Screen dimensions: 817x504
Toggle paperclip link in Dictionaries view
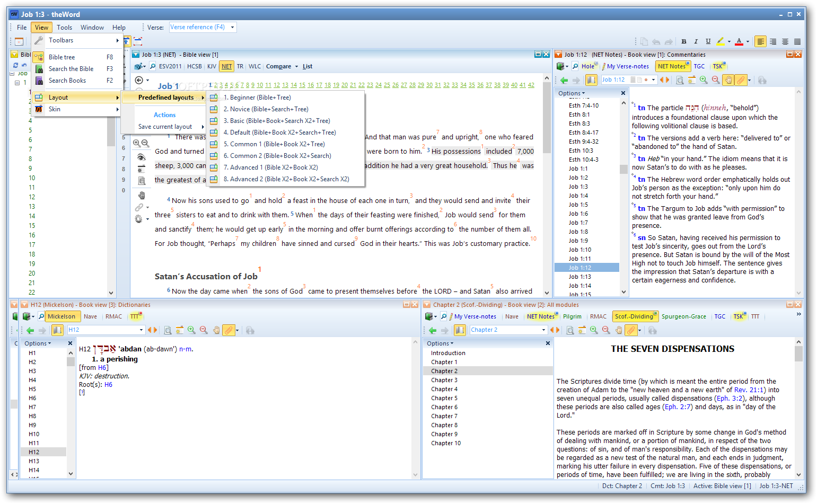229,330
